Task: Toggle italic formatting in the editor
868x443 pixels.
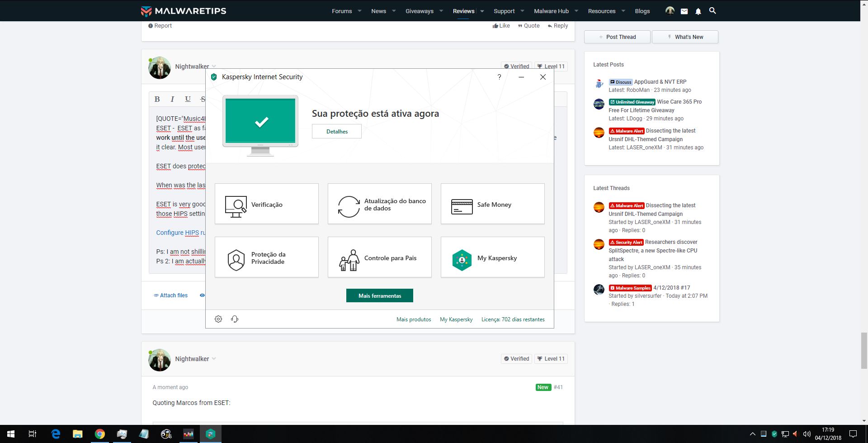Action: pyautogui.click(x=172, y=99)
